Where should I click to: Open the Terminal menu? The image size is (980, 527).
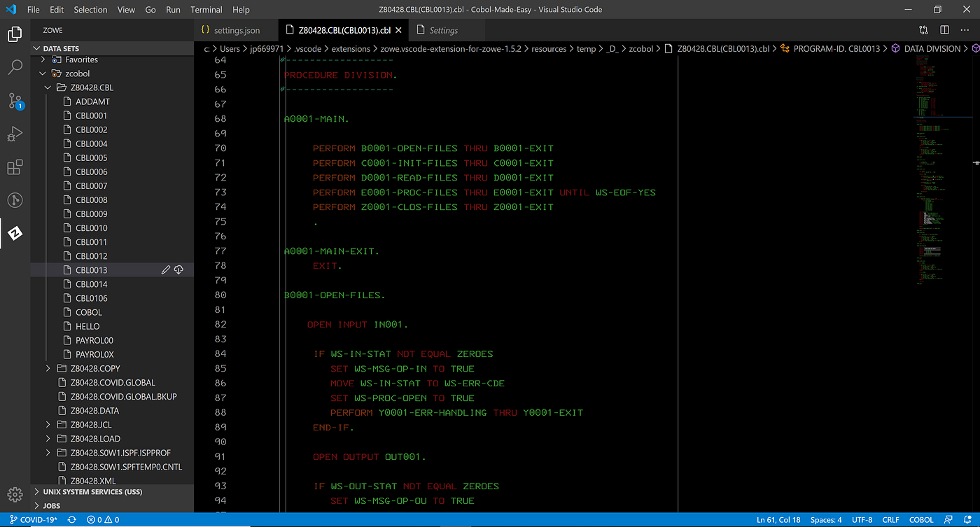pyautogui.click(x=206, y=10)
